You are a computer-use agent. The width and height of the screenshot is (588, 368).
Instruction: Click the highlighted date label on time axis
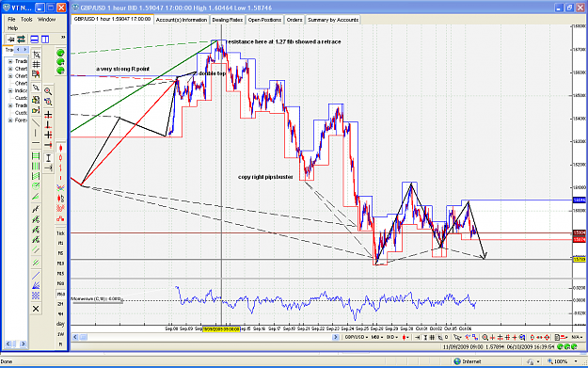coord(221,329)
